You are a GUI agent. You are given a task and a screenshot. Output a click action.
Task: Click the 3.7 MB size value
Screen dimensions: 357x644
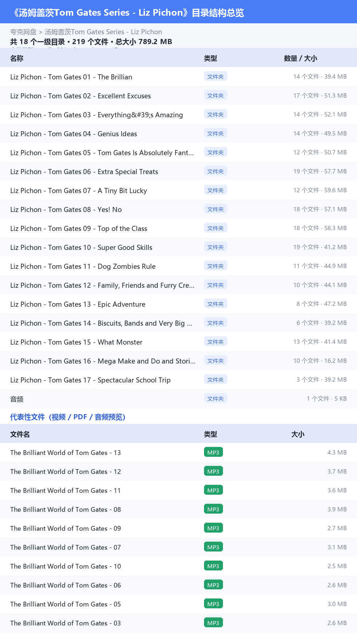pyautogui.click(x=337, y=471)
